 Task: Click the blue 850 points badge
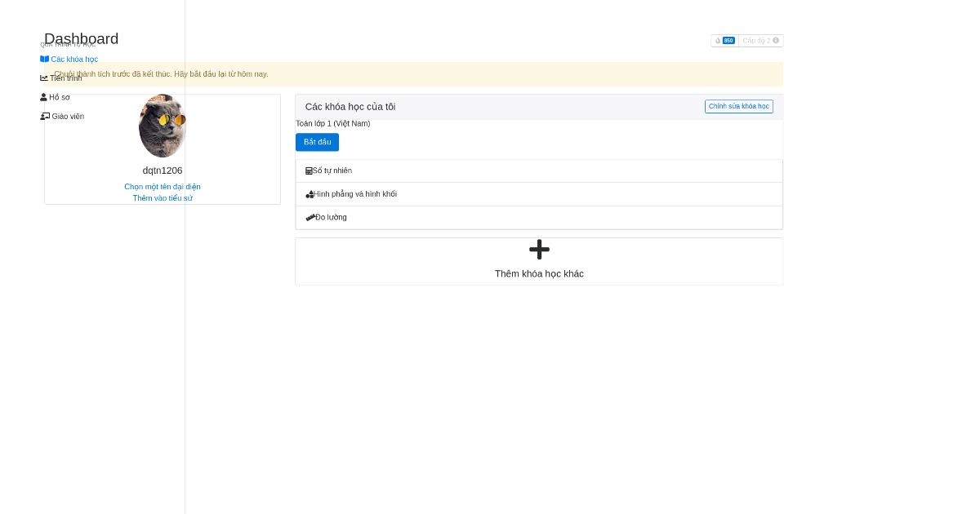coord(728,40)
